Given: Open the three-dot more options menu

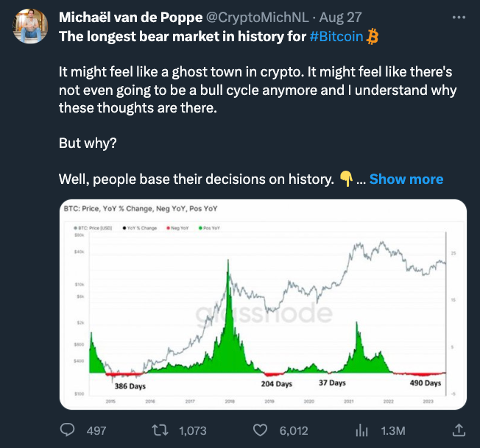Looking at the screenshot, I should pyautogui.click(x=459, y=18).
